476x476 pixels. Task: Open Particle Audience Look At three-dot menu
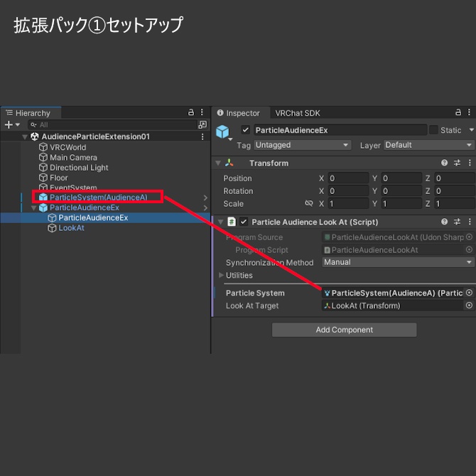[470, 222]
